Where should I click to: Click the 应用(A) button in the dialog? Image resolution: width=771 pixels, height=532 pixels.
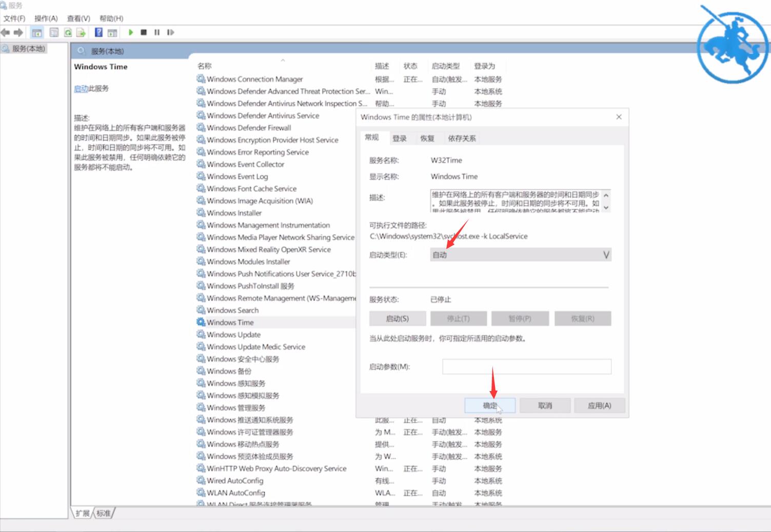coord(599,405)
